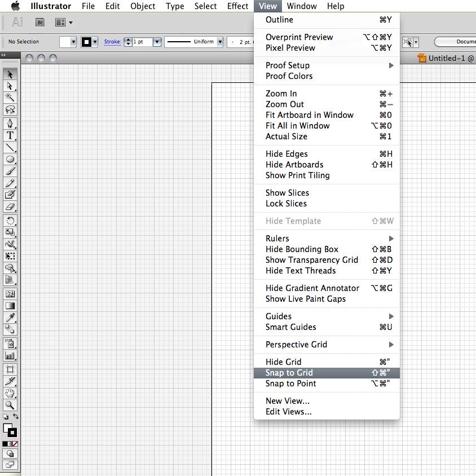This screenshot has height=476, width=476.
Task: Select the Zoom tool in tools panel
Action: (x=10, y=405)
